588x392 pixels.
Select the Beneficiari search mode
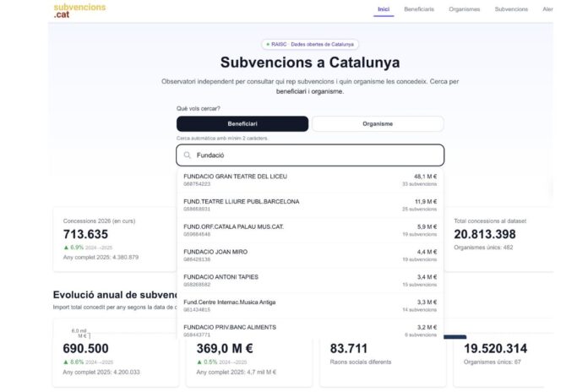[242, 124]
